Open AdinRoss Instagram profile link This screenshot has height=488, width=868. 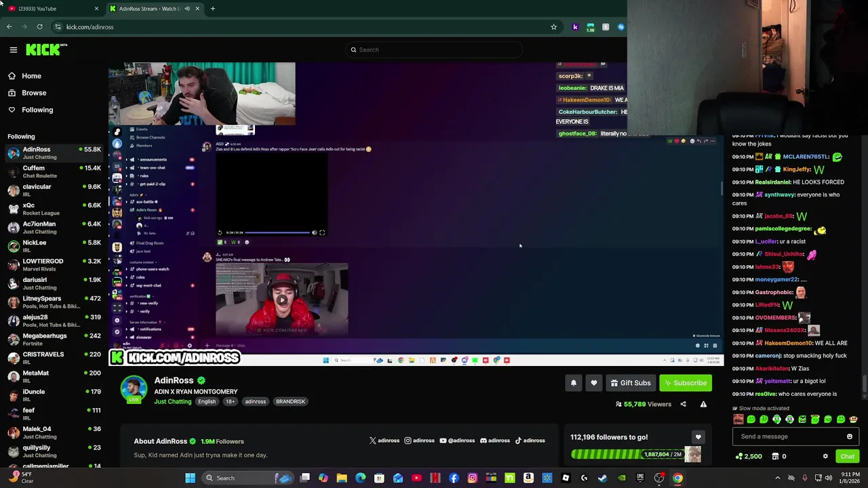point(419,441)
